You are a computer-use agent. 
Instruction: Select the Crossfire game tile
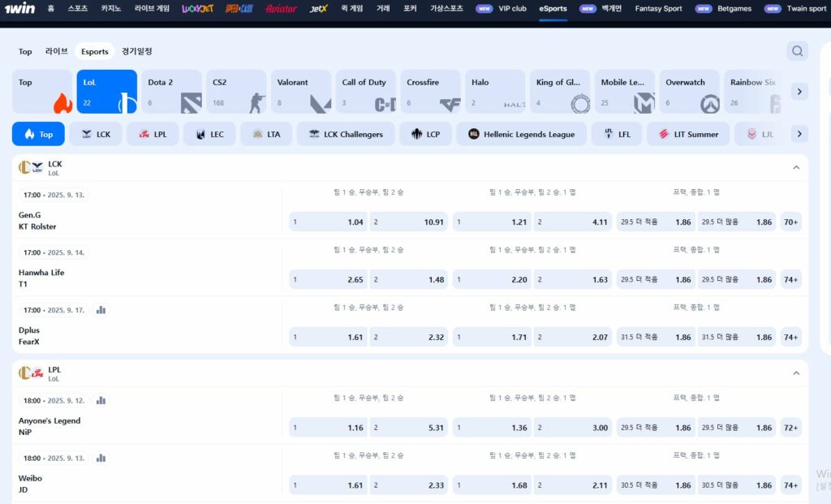tap(430, 92)
